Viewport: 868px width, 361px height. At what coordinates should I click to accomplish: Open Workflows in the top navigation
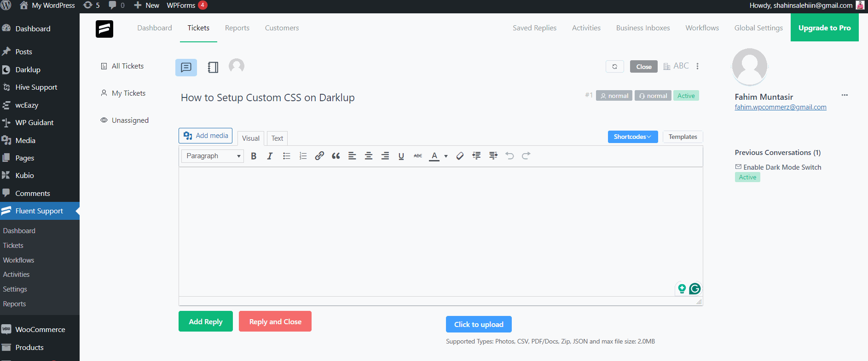coord(702,28)
